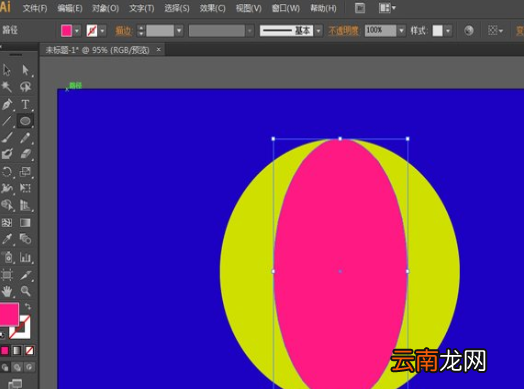Expand the control bar stroke color dropdown

pos(102,31)
